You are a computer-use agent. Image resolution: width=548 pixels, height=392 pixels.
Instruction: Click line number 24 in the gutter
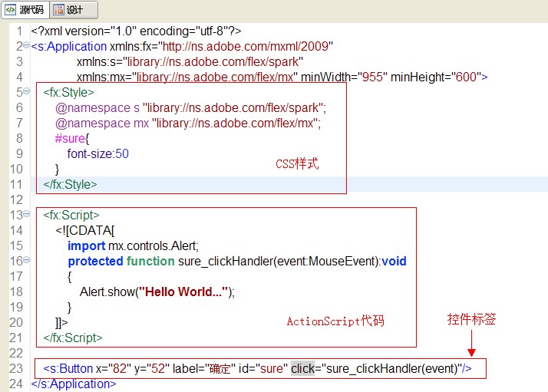click(16, 384)
